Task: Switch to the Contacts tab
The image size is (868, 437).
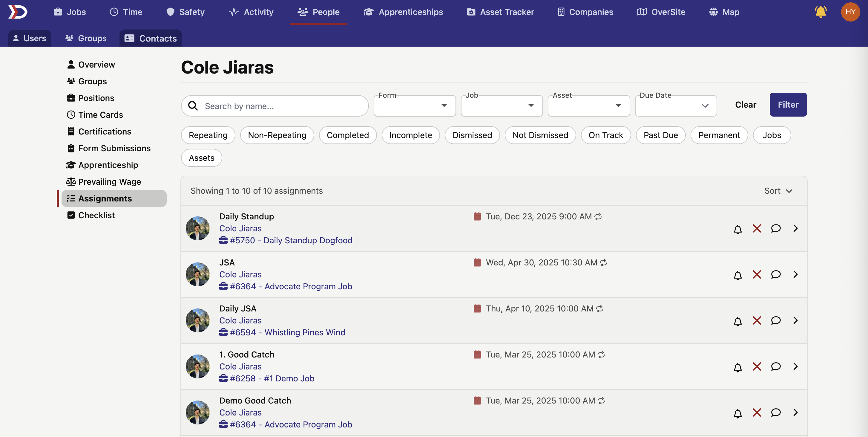Action: [x=151, y=39]
